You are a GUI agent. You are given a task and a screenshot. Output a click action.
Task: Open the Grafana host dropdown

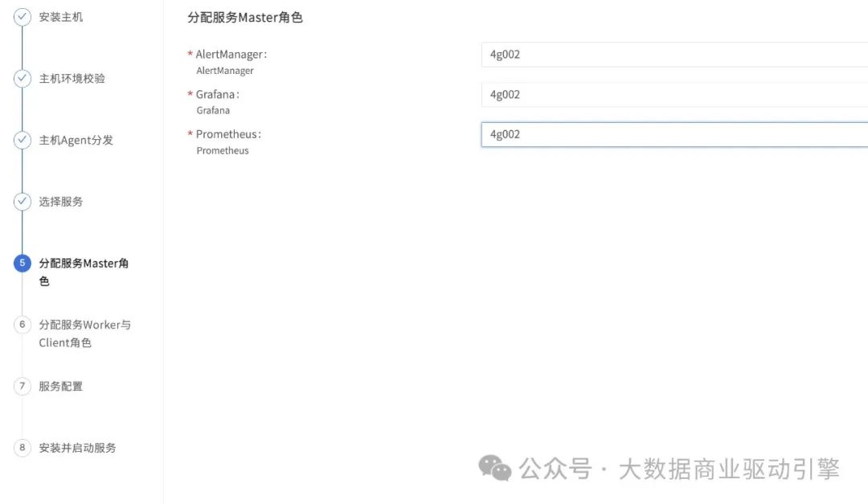coord(674,95)
